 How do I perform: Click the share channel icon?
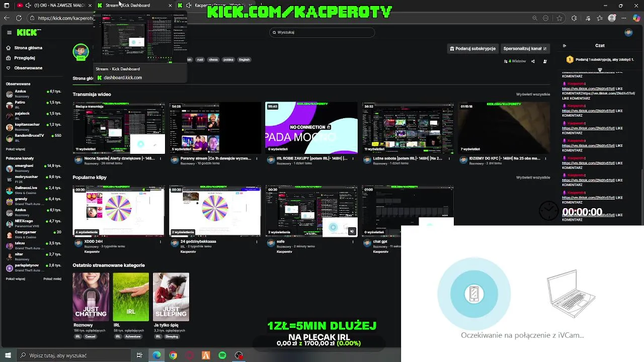[533, 61]
